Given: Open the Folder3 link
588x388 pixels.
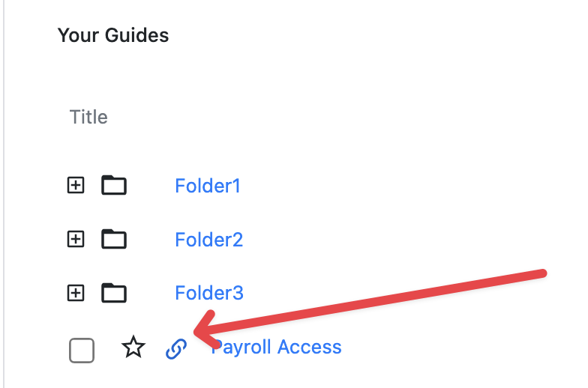Looking at the screenshot, I should [208, 293].
